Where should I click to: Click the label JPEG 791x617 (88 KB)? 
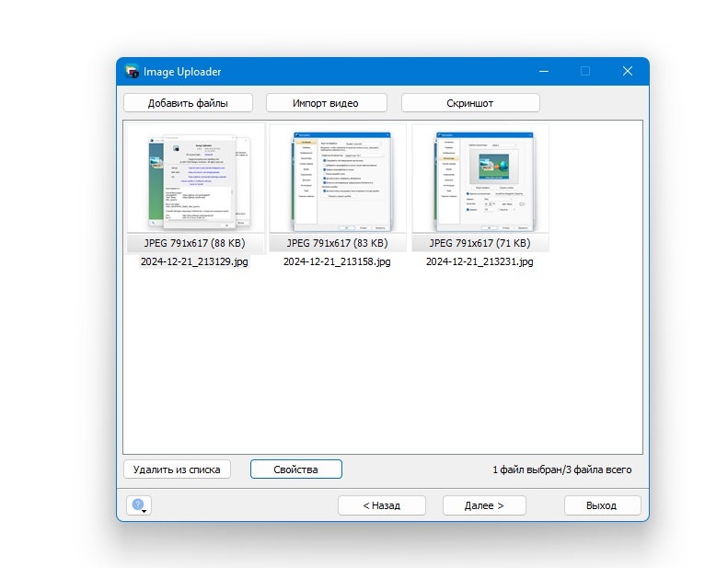coord(194,243)
